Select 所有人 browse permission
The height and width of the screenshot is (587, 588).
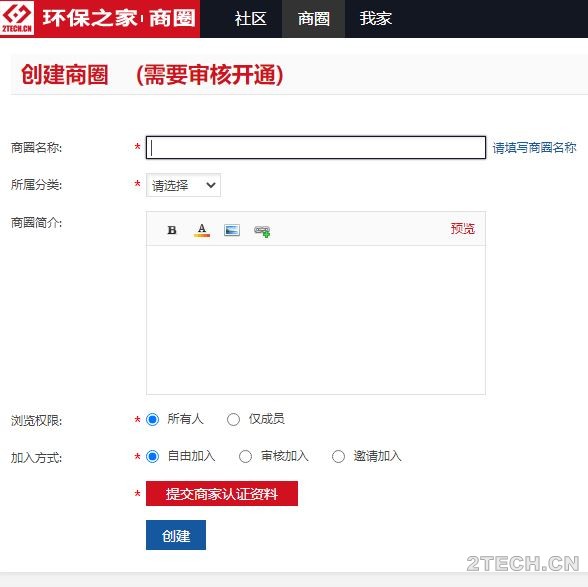[153, 419]
